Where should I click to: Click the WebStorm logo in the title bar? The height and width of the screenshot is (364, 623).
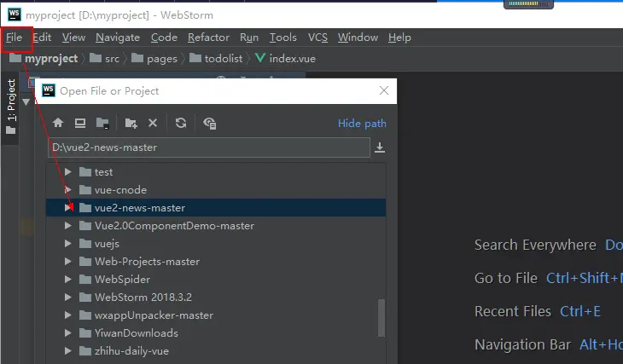[15, 14]
